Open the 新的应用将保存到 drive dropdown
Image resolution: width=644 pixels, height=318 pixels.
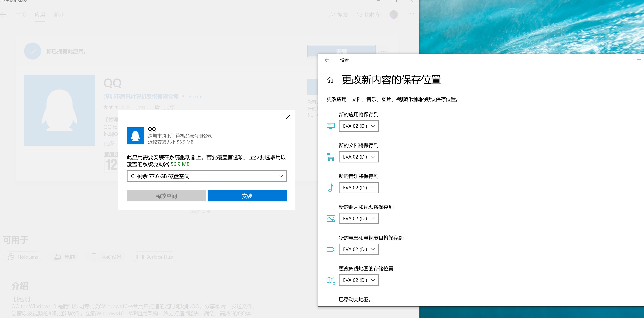tap(358, 126)
